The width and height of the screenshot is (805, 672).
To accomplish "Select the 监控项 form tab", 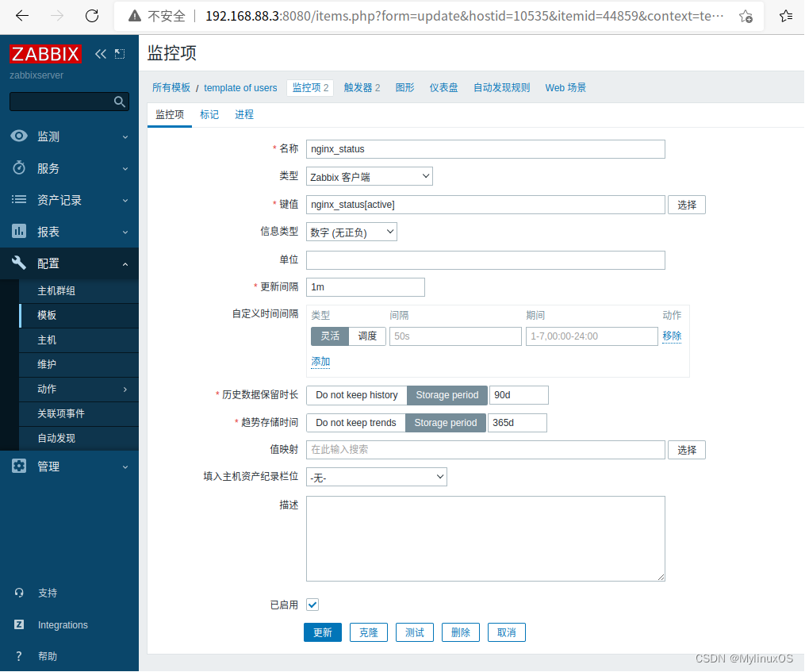I will click(170, 114).
